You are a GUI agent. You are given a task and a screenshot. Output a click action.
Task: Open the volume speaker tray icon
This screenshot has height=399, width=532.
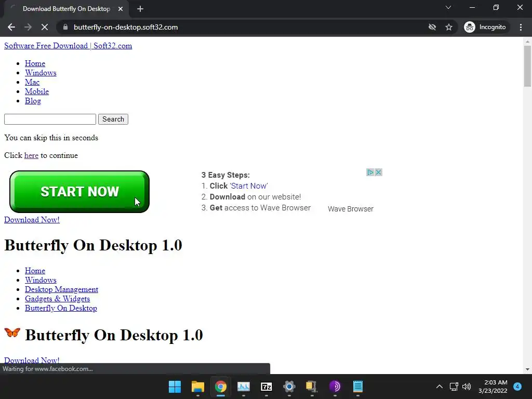pos(467,387)
